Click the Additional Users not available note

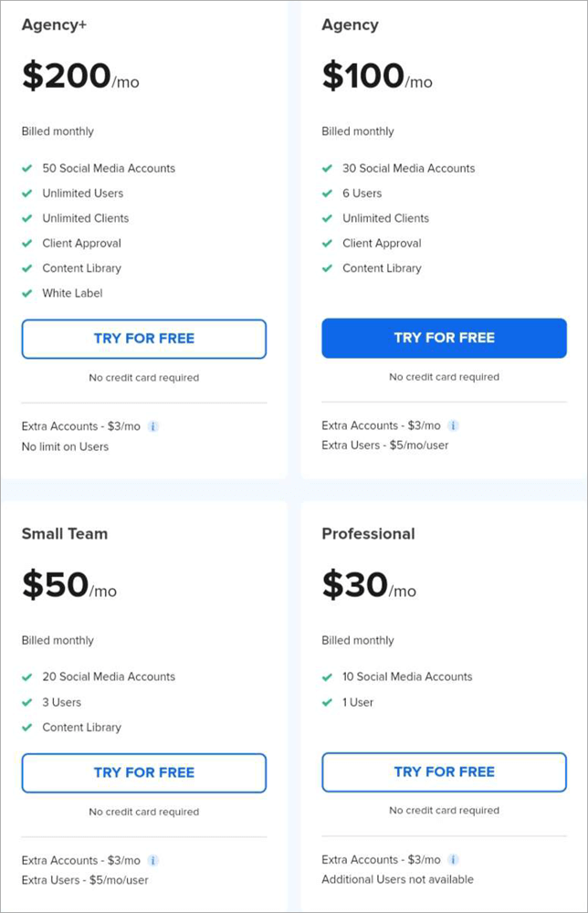pyautogui.click(x=397, y=879)
